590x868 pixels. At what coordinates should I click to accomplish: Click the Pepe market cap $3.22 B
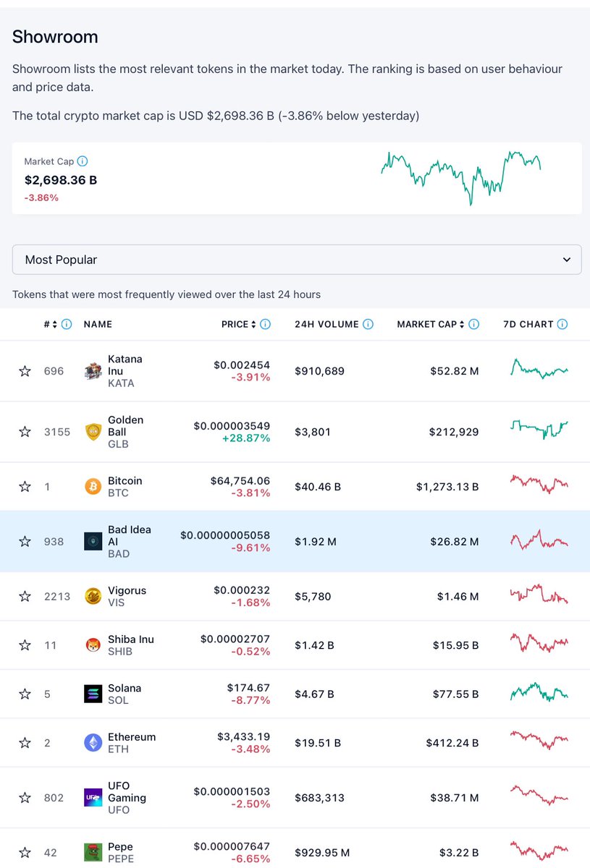point(459,853)
